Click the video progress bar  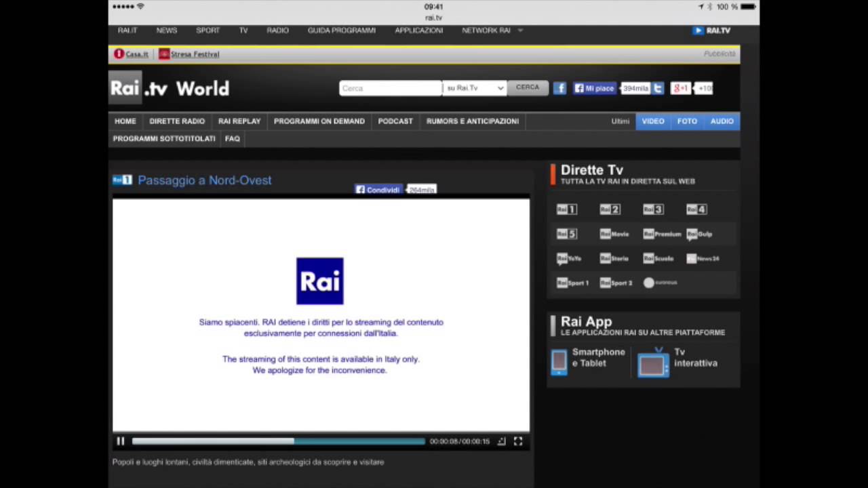pos(278,441)
